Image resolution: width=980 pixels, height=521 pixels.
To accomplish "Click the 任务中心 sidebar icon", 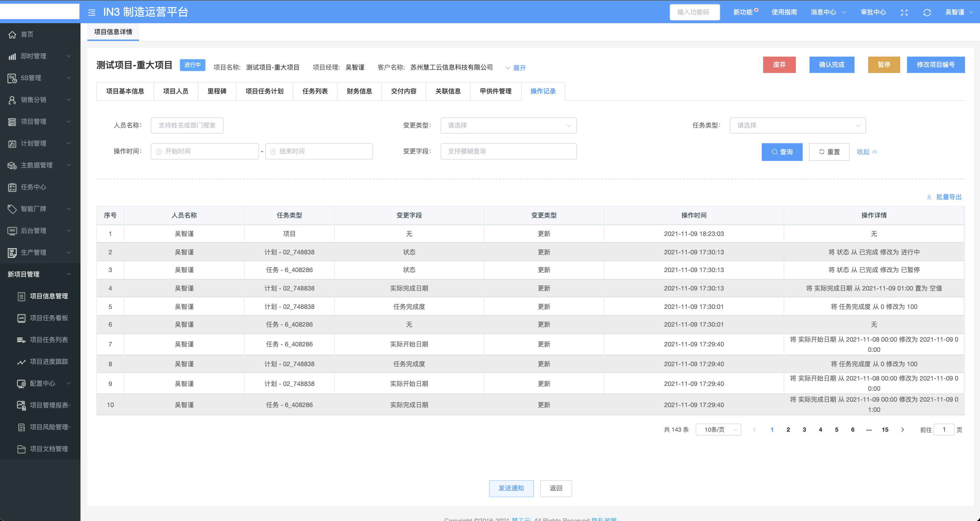I will pos(13,187).
